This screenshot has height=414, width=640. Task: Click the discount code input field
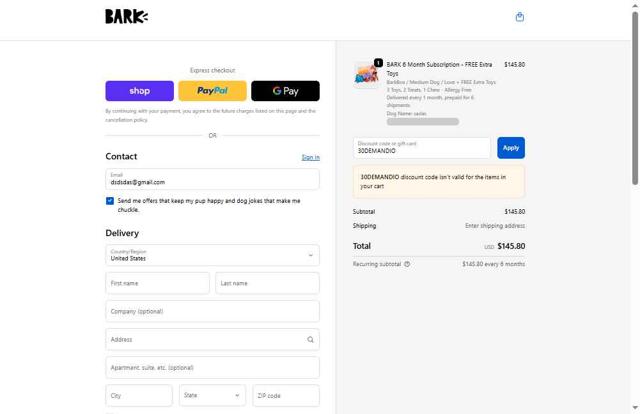click(x=422, y=148)
